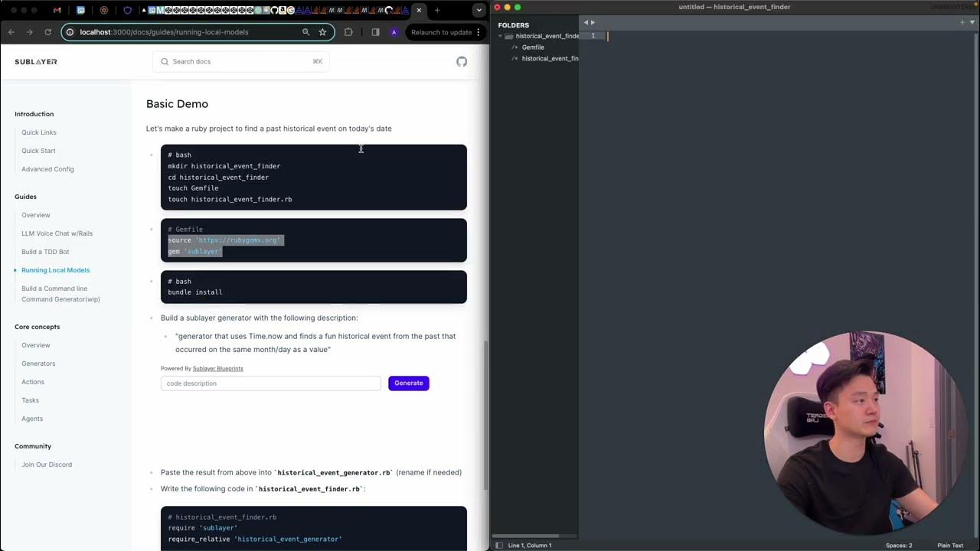Open the GitHub repository icon in docs header
Screen dimensions: 980x551
coord(462,62)
